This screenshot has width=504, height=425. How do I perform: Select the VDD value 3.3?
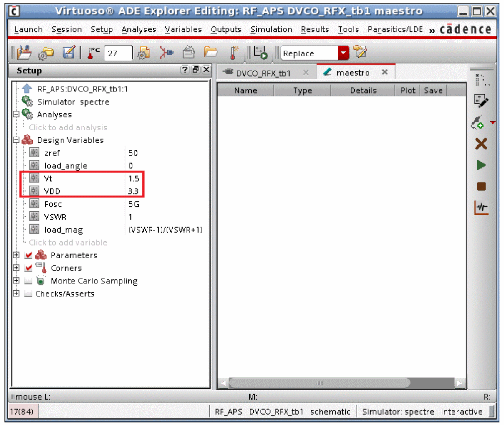point(133,191)
